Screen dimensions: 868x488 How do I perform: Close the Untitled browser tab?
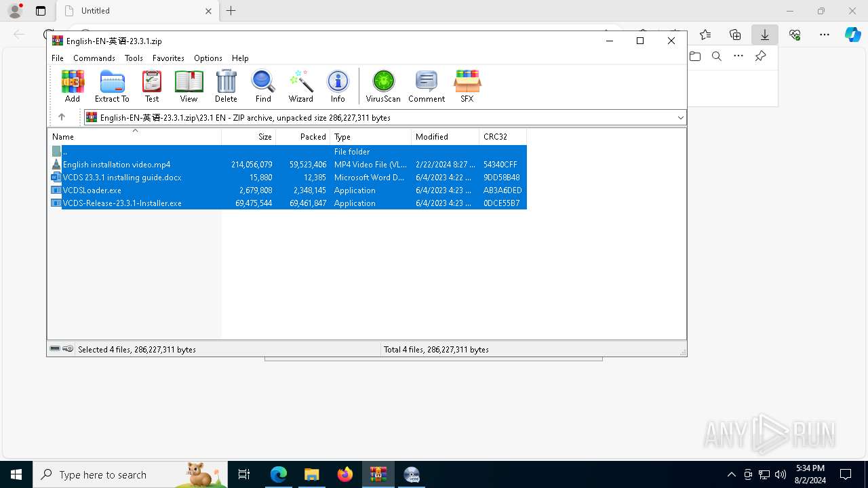(208, 11)
